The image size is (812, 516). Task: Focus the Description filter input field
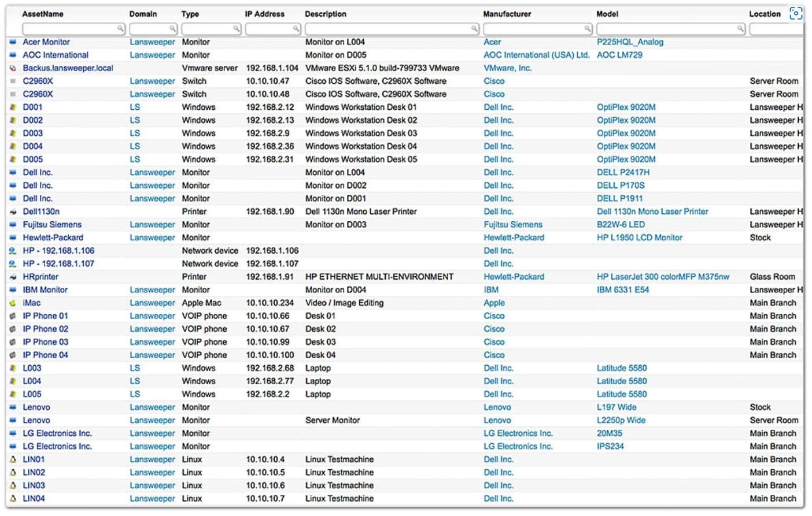(392, 28)
